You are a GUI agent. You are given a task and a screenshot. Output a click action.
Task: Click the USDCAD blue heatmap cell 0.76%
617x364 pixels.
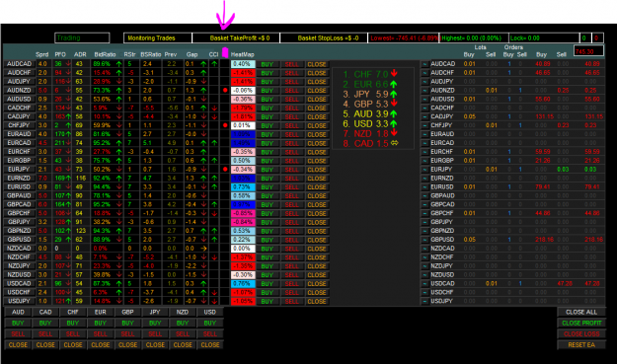[243, 284]
